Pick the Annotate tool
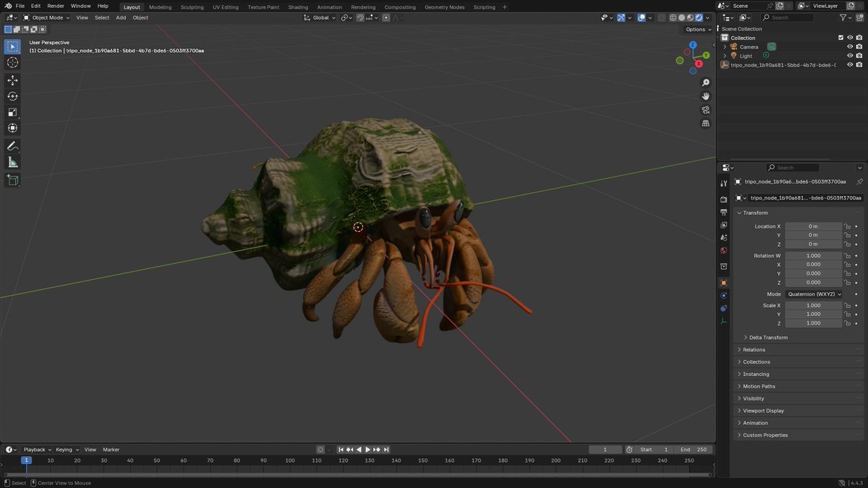This screenshot has width=868, height=488. pos(12,146)
